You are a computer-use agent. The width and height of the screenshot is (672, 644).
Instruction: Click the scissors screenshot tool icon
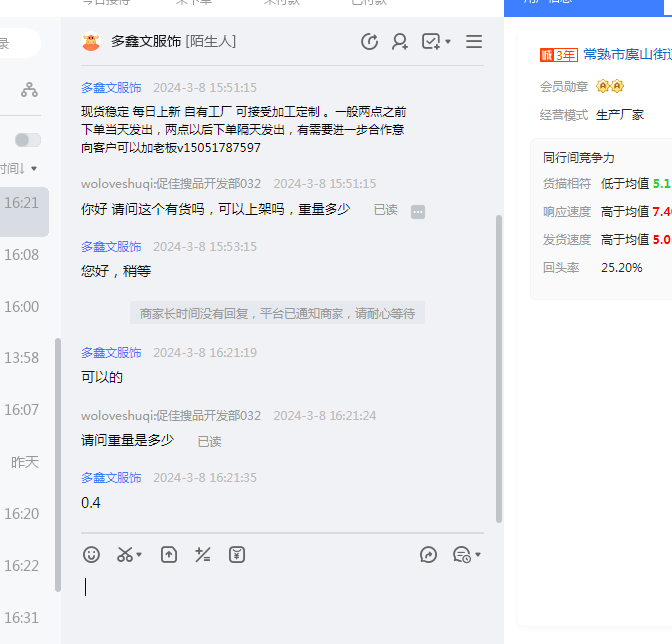click(125, 555)
